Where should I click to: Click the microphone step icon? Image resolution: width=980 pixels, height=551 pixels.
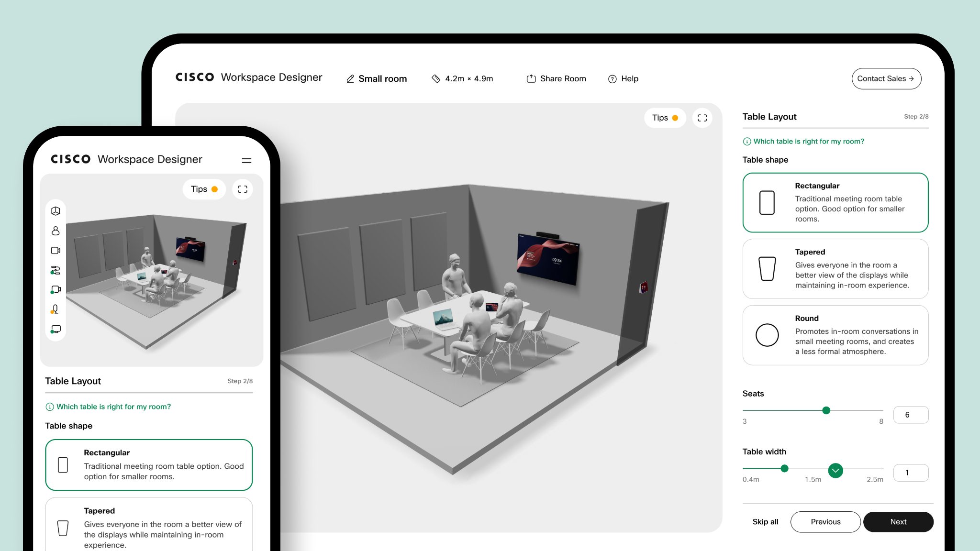point(56,309)
